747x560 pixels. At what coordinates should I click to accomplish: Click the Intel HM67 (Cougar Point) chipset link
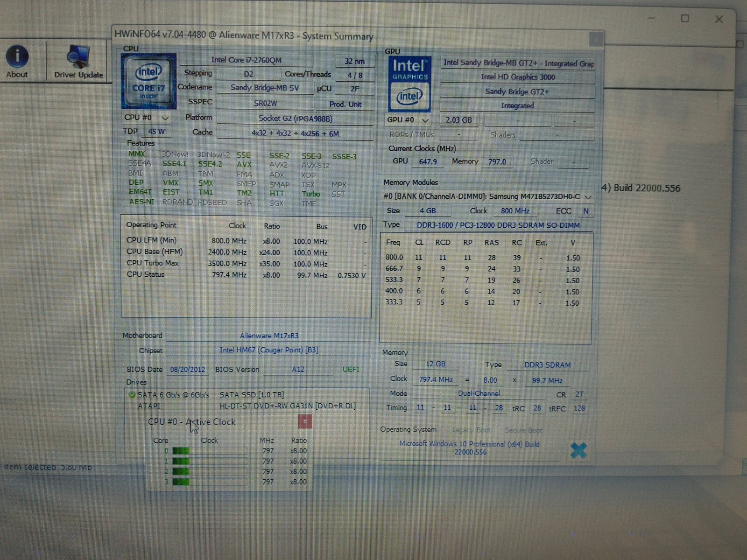[x=268, y=350]
